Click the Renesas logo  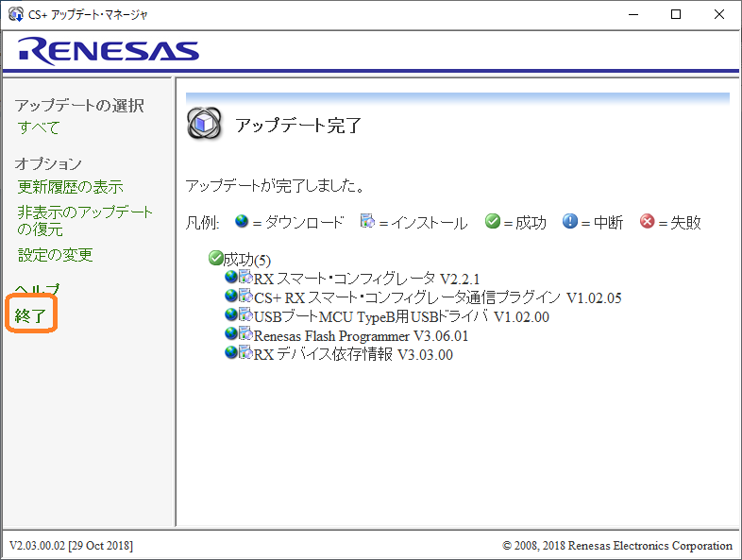point(109,51)
